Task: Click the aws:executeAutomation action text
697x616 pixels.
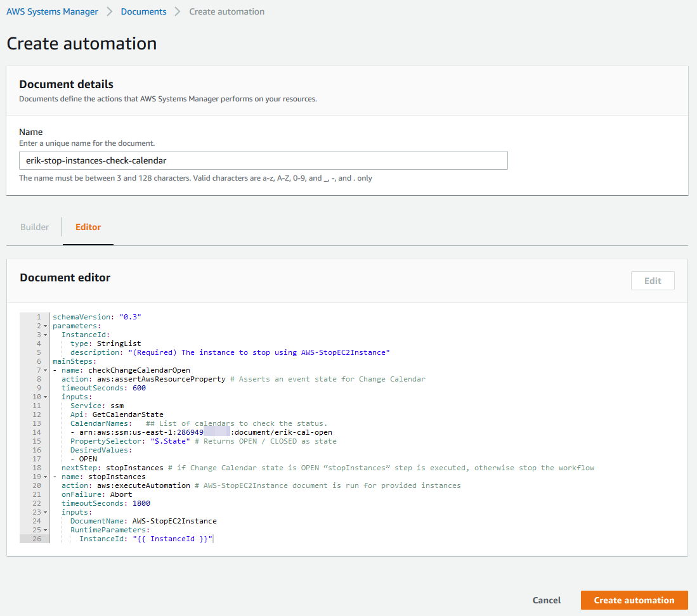Action: [143, 485]
